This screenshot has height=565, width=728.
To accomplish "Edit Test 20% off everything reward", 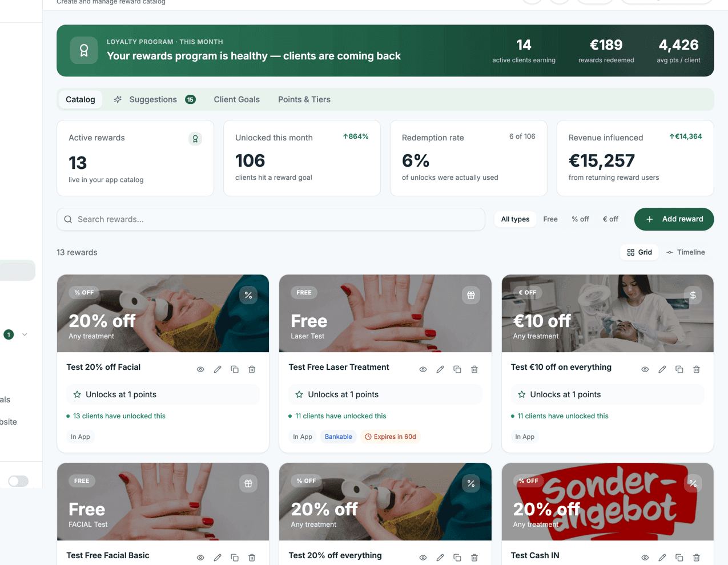I will (440, 558).
